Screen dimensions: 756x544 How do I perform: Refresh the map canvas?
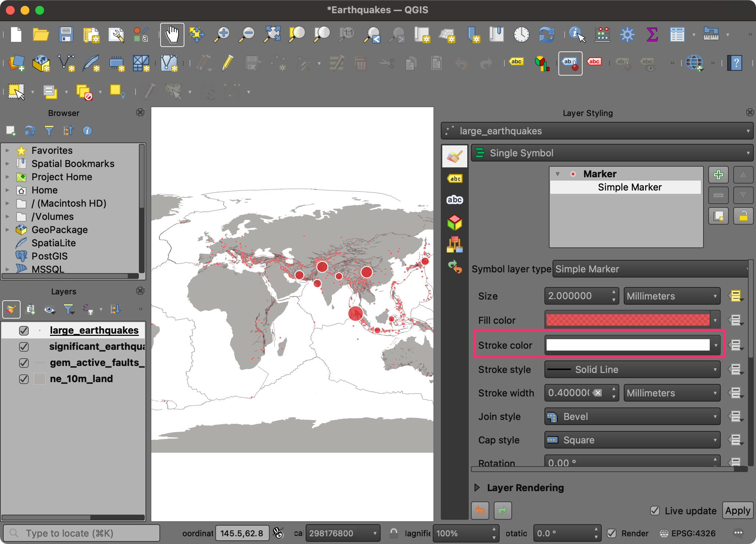546,35
